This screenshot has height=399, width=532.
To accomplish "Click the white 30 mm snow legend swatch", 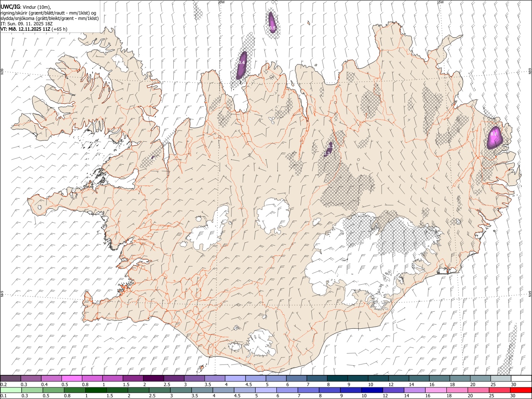I will point(521,379).
